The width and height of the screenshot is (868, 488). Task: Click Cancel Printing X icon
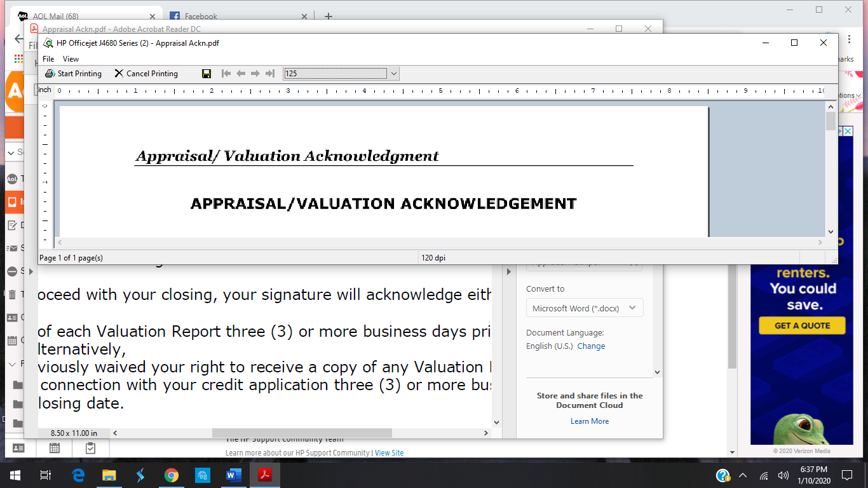(119, 74)
